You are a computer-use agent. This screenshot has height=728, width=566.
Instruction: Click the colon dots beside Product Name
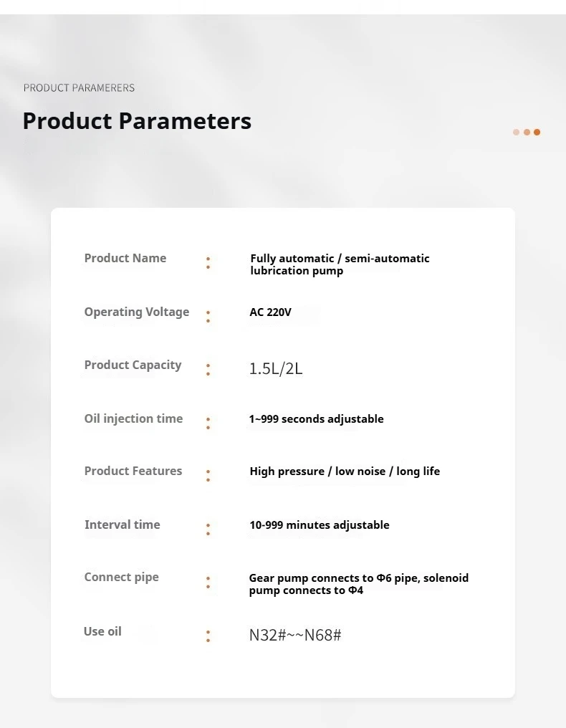coord(208,263)
